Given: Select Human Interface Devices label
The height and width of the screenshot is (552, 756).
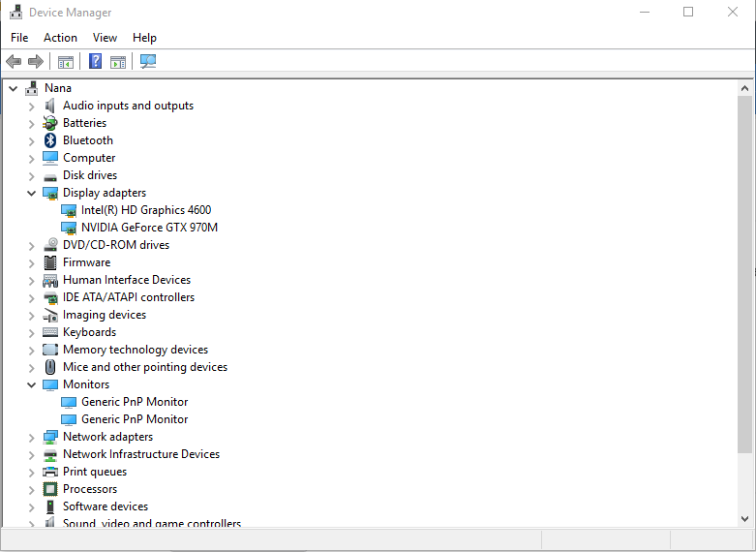Looking at the screenshot, I should pyautogui.click(x=127, y=280).
